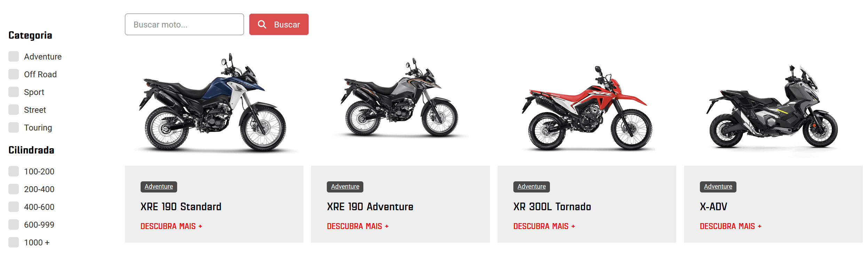Open the grey XRE 190 Adventure photo
Viewport: 868px width, 260px height.
(400, 99)
